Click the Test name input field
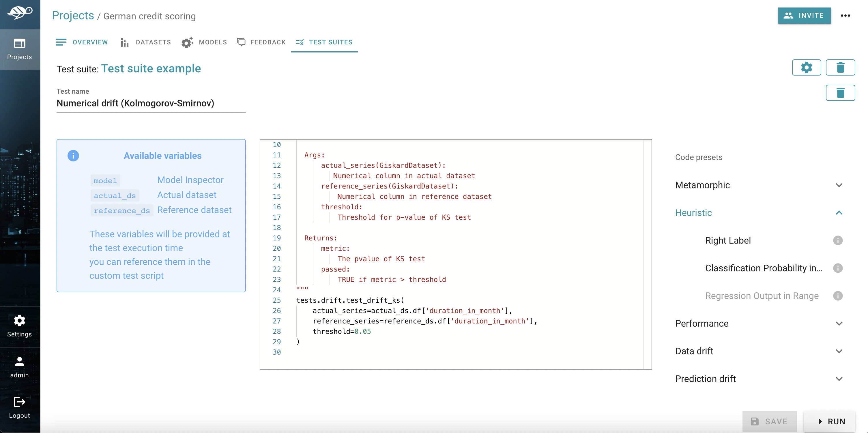 click(151, 103)
